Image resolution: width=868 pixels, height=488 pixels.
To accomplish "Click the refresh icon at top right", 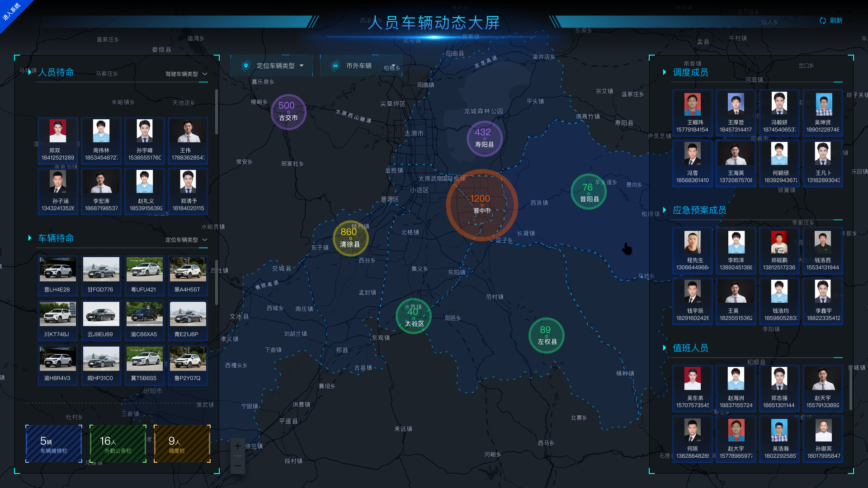I will point(822,21).
